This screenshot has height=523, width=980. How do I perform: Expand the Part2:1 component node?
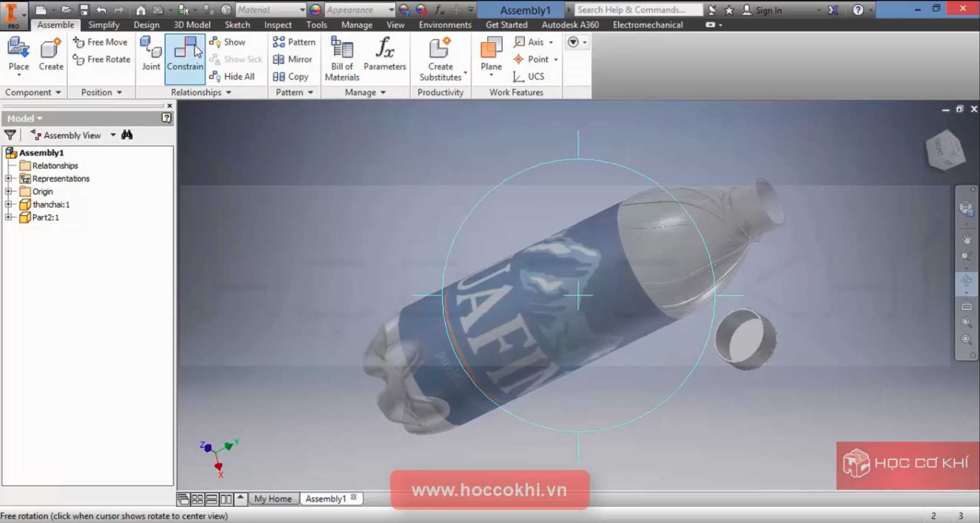9,217
